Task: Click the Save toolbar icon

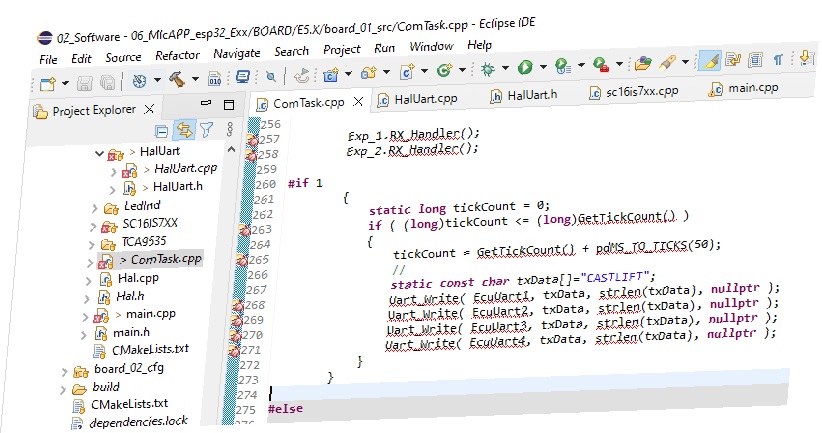Action: [x=85, y=83]
